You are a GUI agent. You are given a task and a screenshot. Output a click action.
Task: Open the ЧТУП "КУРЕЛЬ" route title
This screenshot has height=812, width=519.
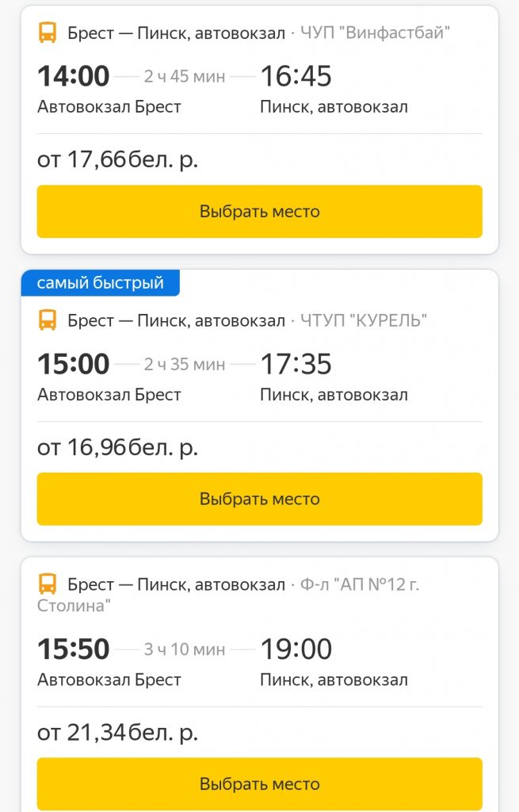[176, 320]
